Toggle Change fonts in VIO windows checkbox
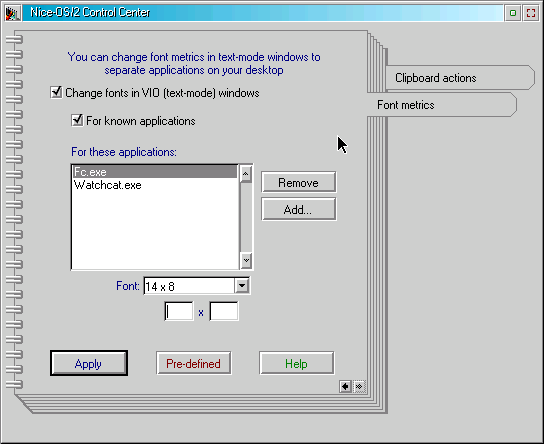 [x=56, y=92]
